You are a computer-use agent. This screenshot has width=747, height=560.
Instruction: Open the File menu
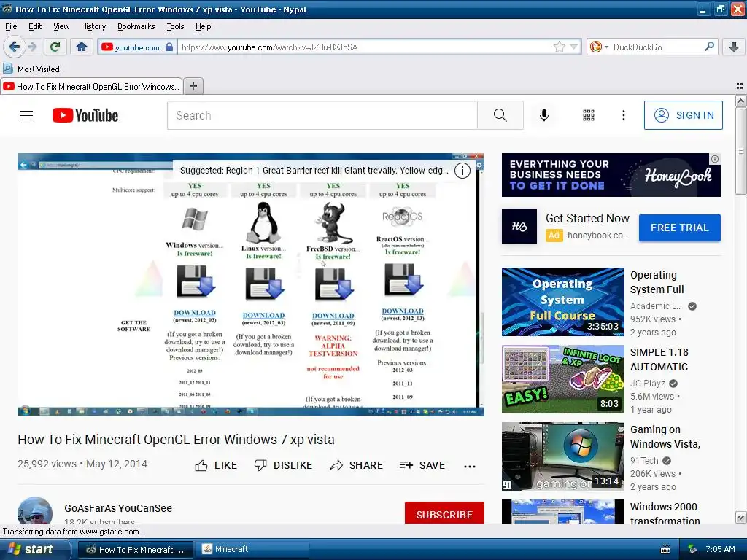[x=11, y=26]
